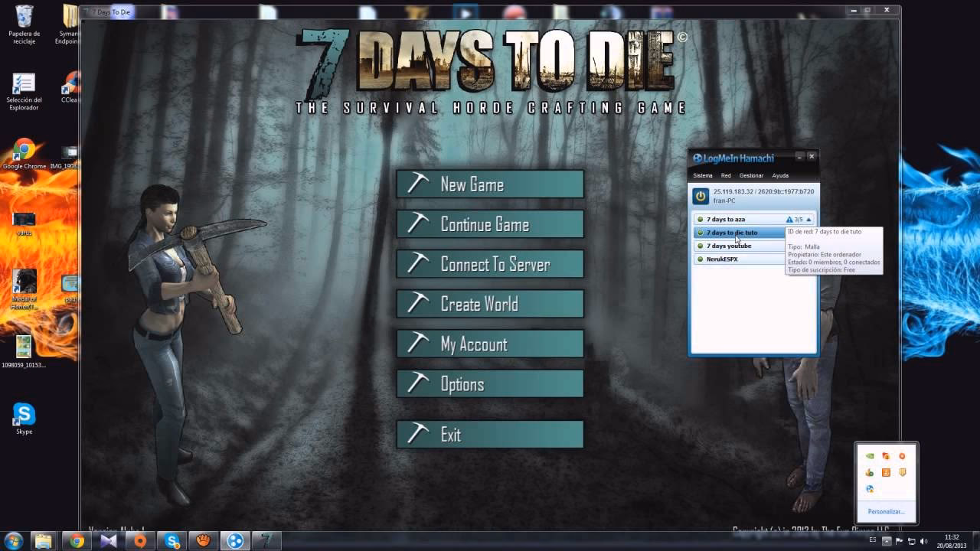Open the Sistema menu in Hamachi

tap(703, 176)
